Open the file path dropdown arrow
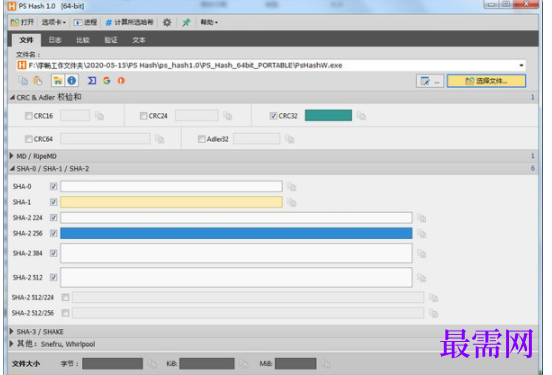 521,65
